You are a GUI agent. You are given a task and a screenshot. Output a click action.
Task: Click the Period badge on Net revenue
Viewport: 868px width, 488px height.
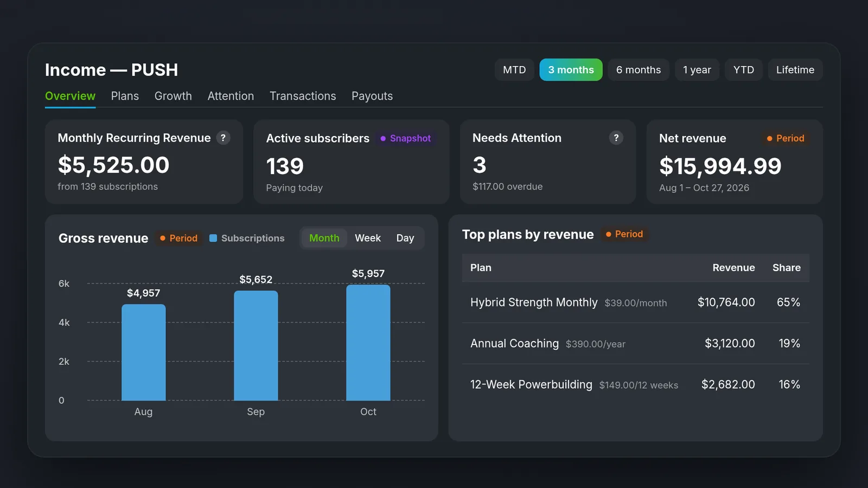[785, 138]
